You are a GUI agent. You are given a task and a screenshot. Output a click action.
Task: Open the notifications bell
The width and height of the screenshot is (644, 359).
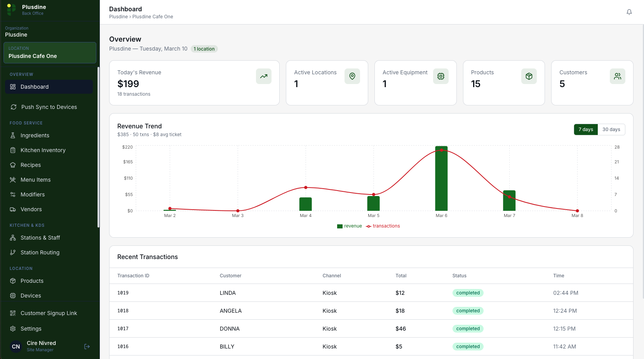point(629,12)
